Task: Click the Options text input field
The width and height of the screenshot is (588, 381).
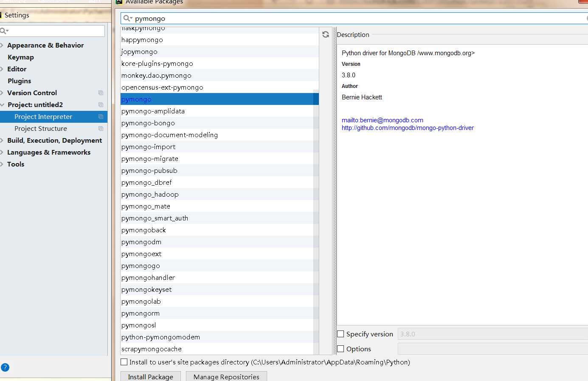Action: 492,349
